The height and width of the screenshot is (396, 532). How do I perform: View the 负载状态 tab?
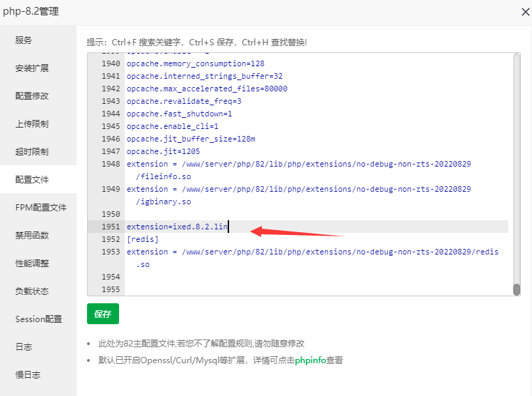click(32, 291)
